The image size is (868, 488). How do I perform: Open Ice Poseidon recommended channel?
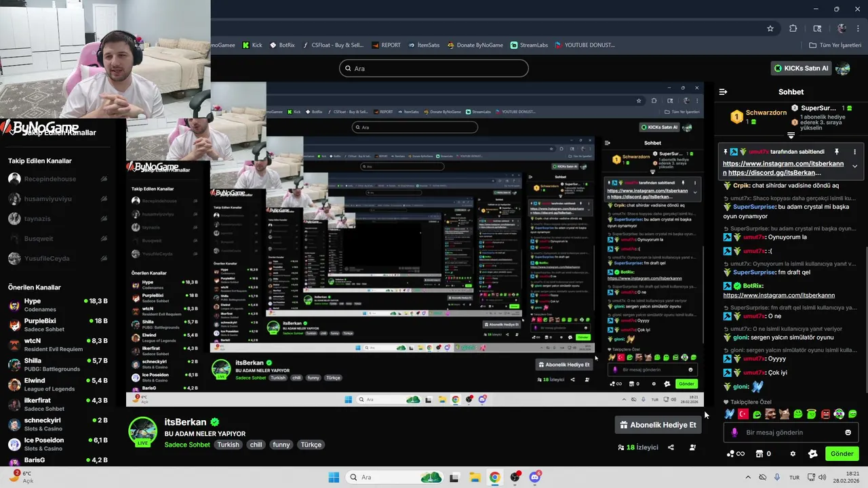coord(58,444)
